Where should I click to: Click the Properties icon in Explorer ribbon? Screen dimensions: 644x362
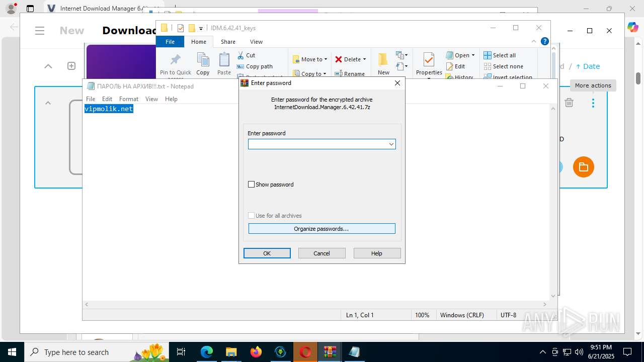point(429,60)
